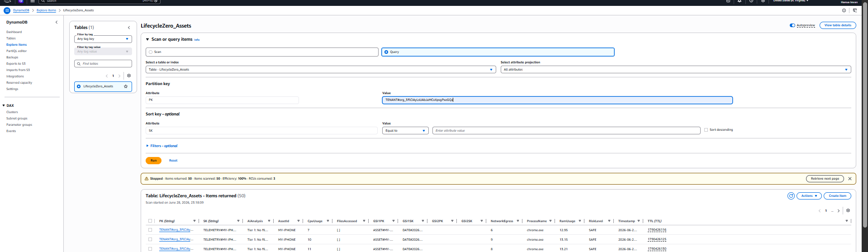The width and height of the screenshot is (868, 252).
Task: Focus the Find tables search box
Action: tap(103, 64)
